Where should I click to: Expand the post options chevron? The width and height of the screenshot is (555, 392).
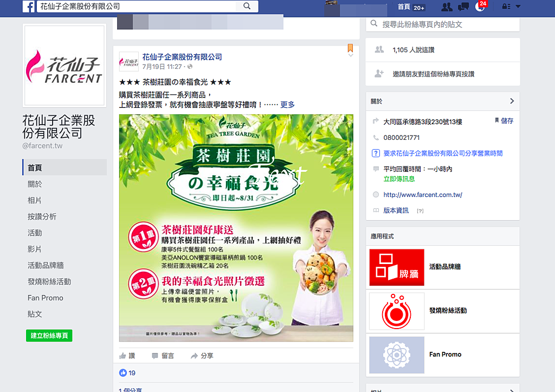coord(351,55)
